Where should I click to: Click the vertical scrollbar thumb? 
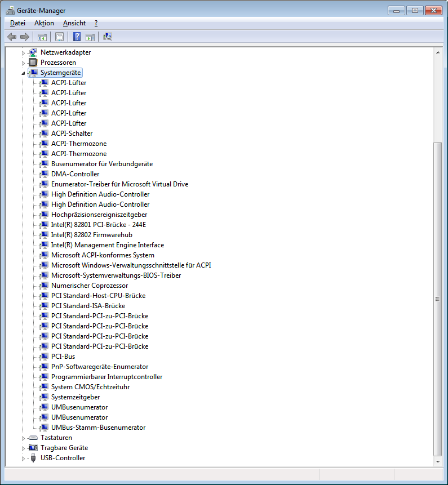(x=438, y=299)
